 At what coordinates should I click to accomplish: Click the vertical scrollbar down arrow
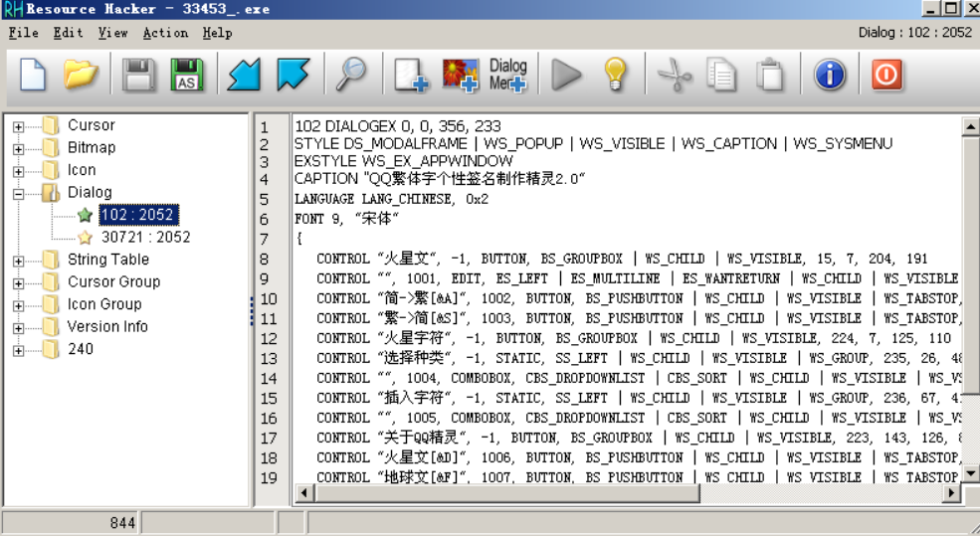[x=970, y=473]
